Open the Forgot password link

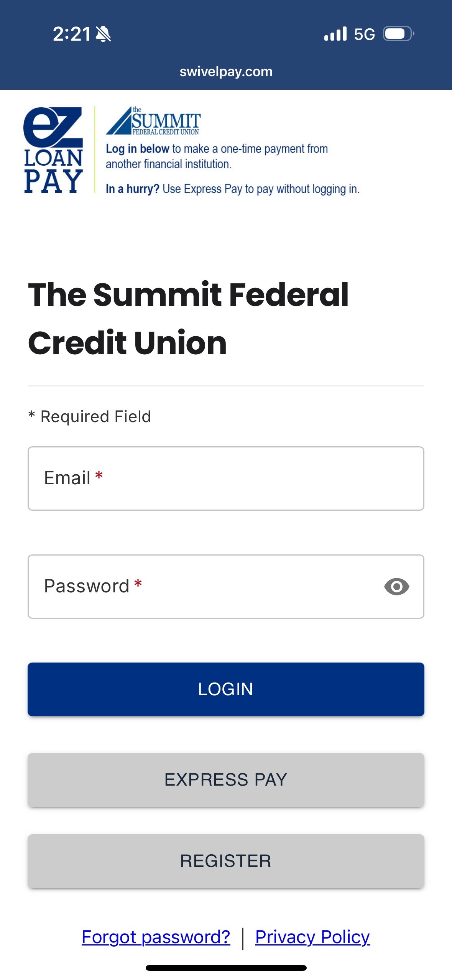pos(156,937)
